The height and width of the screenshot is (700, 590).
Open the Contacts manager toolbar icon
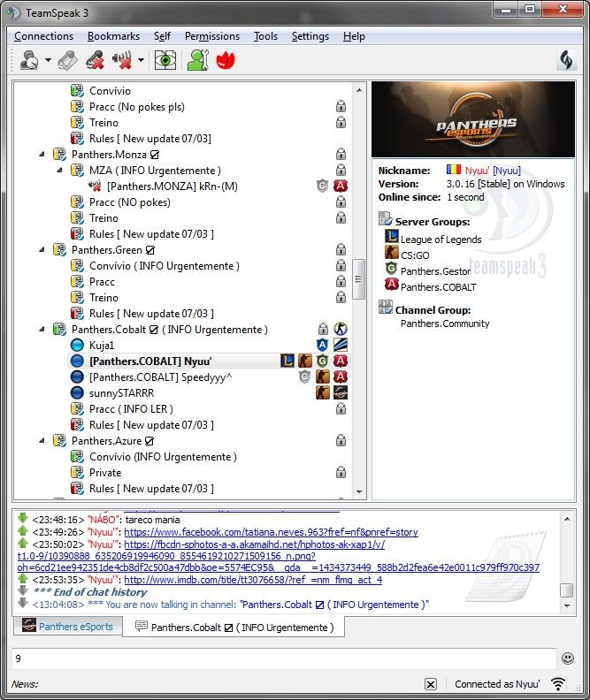(x=197, y=60)
